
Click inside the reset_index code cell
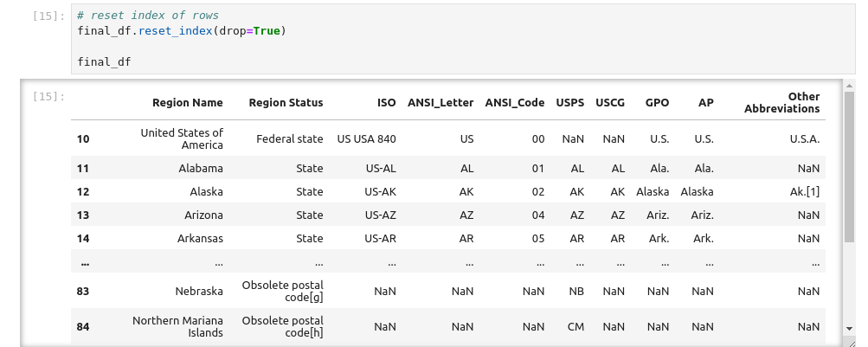click(x=433, y=39)
